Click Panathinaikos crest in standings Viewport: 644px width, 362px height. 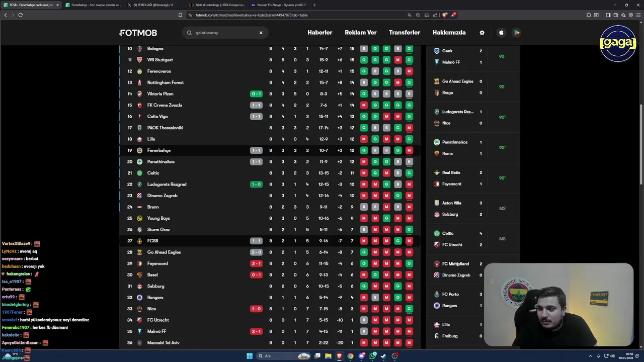140,162
